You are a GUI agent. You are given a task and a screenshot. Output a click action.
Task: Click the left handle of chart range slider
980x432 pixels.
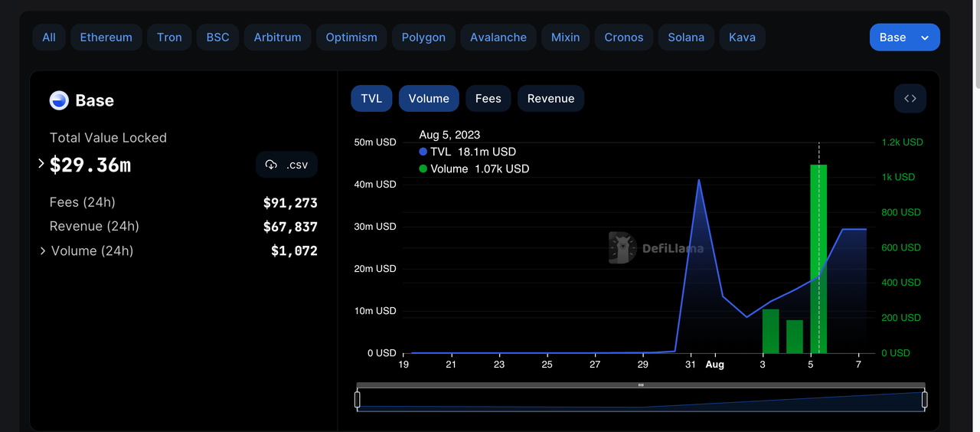tap(358, 400)
